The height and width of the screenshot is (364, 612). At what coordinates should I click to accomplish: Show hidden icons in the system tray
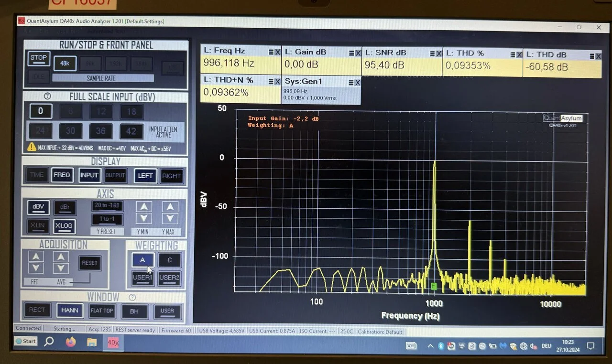[x=430, y=346]
